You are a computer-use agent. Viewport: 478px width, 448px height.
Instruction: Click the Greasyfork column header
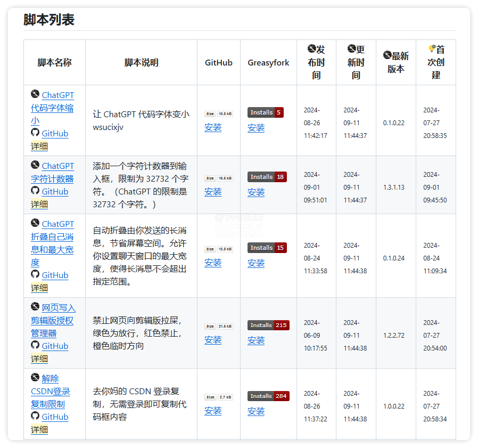(268, 62)
